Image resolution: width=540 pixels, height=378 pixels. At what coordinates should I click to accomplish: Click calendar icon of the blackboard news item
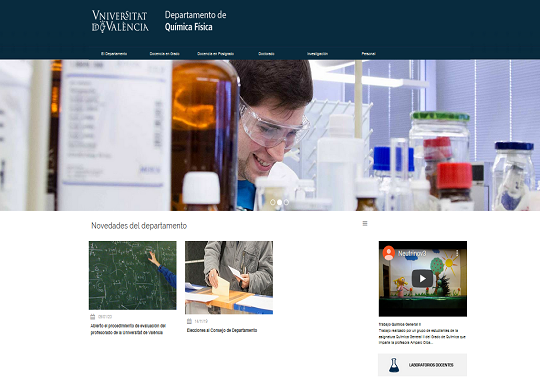pos(93,317)
